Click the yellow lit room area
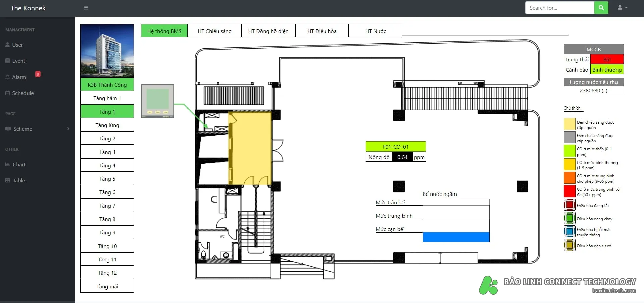This screenshot has width=644, height=303. point(250,148)
